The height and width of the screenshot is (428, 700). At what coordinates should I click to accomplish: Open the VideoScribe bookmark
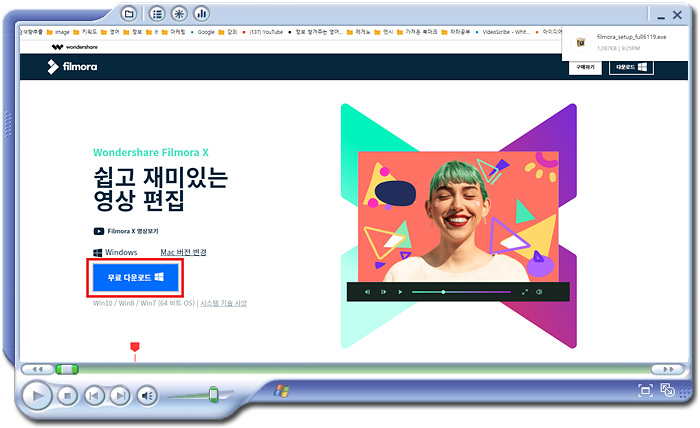502,32
